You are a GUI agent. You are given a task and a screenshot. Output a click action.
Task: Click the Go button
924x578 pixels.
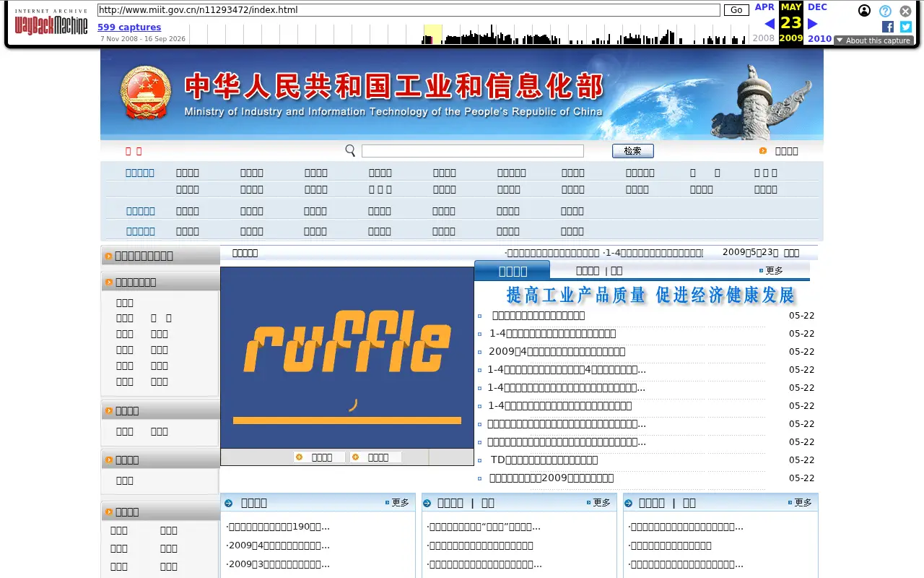(736, 10)
